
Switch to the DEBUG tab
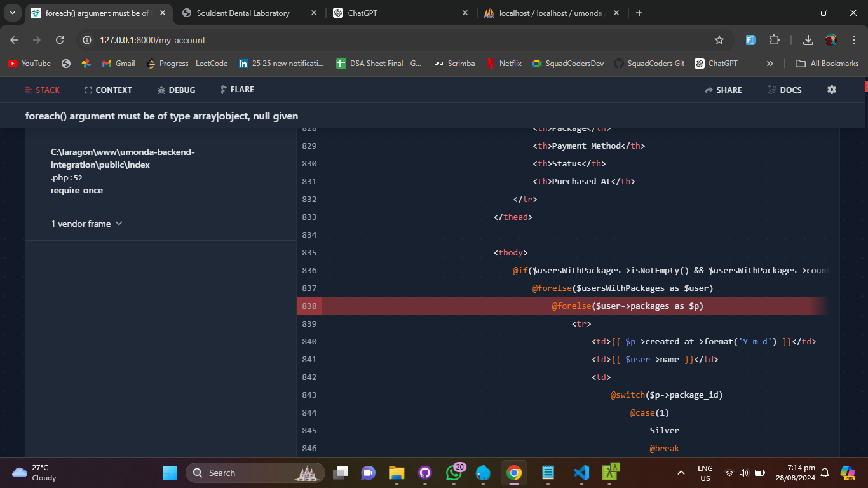[176, 90]
